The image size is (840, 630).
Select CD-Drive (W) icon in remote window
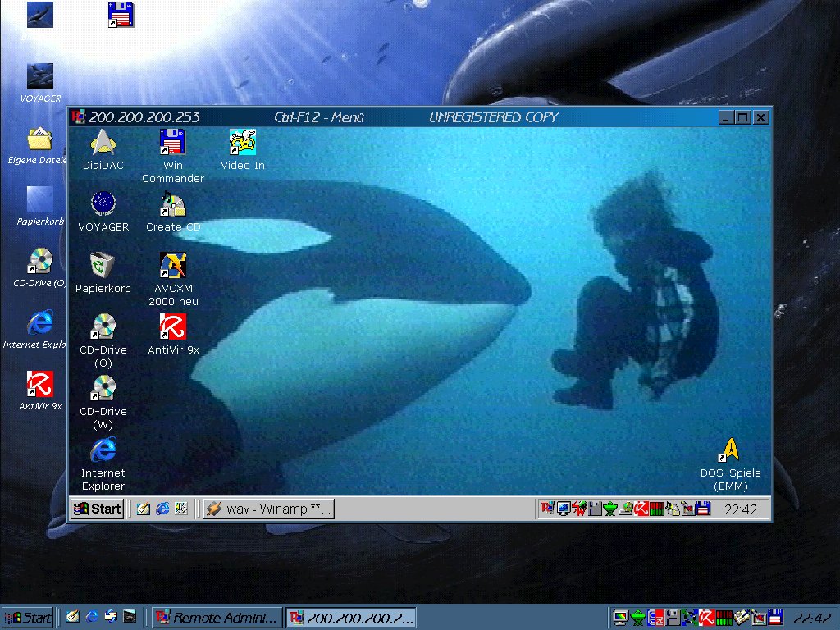103,389
